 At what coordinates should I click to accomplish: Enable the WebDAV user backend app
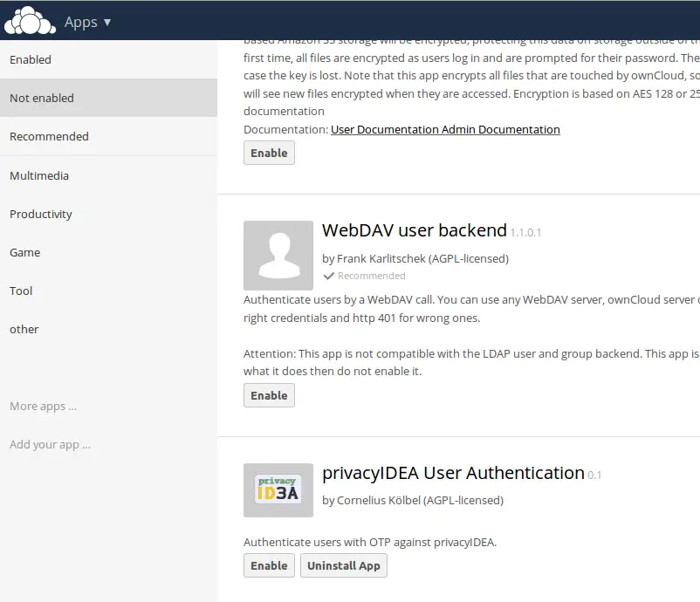(269, 395)
